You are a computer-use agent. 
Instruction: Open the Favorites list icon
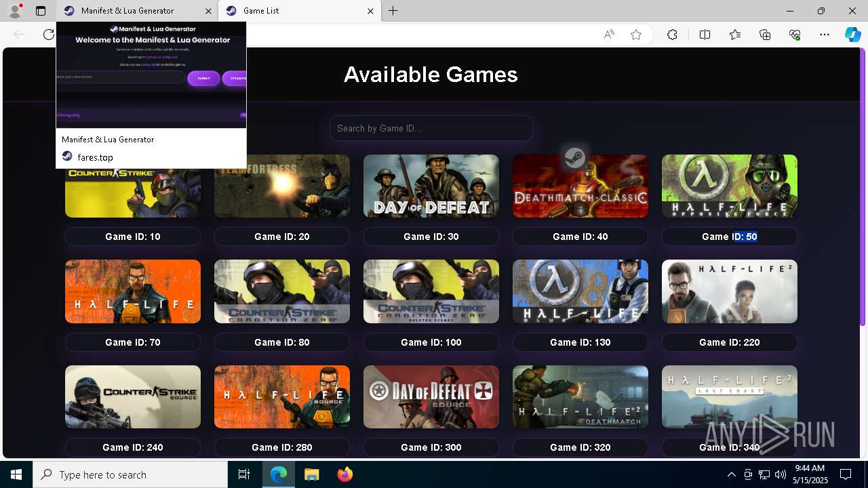coord(735,35)
